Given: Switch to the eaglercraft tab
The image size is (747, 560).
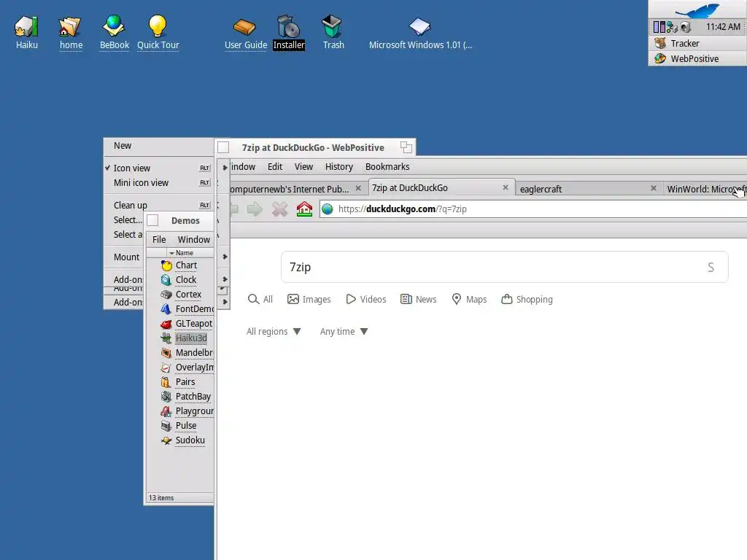Looking at the screenshot, I should (x=583, y=189).
